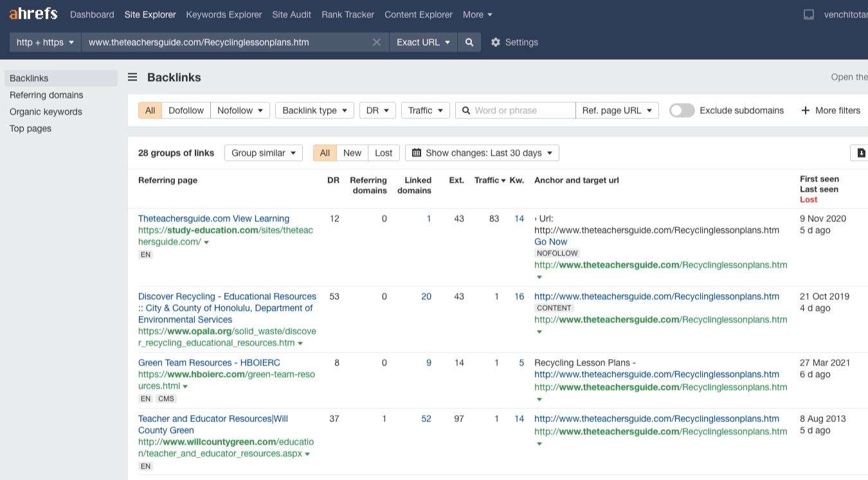Click Linked domains value 20 for opala.org

point(426,297)
